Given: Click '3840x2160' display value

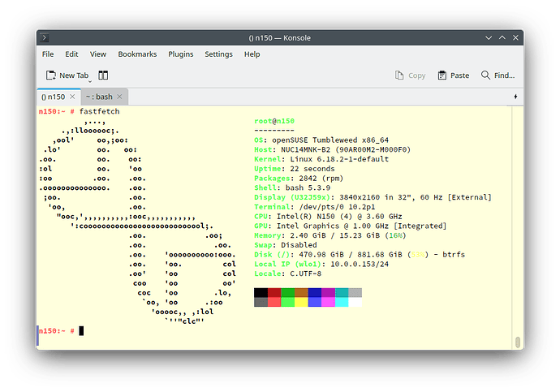Looking at the screenshot, I should click(360, 197).
